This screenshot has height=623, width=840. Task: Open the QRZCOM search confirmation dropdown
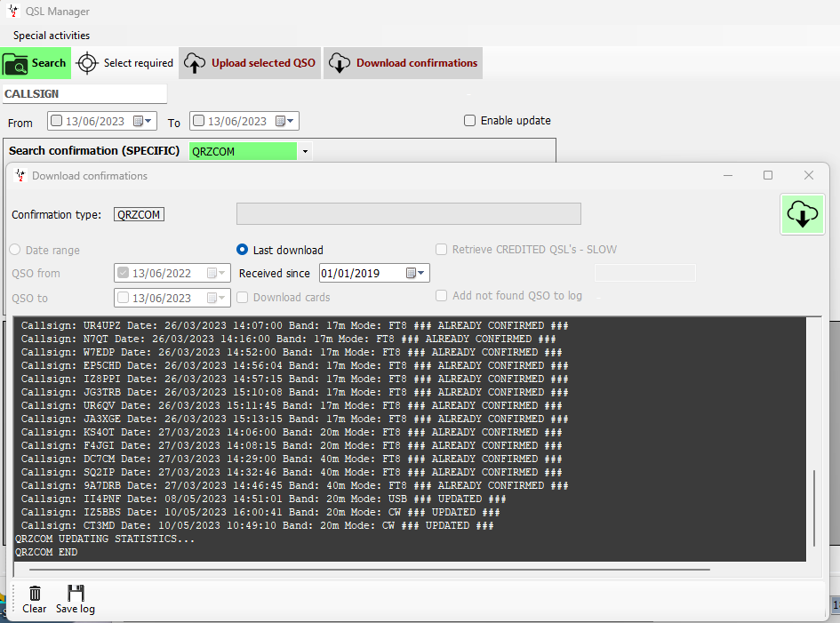[x=305, y=152]
